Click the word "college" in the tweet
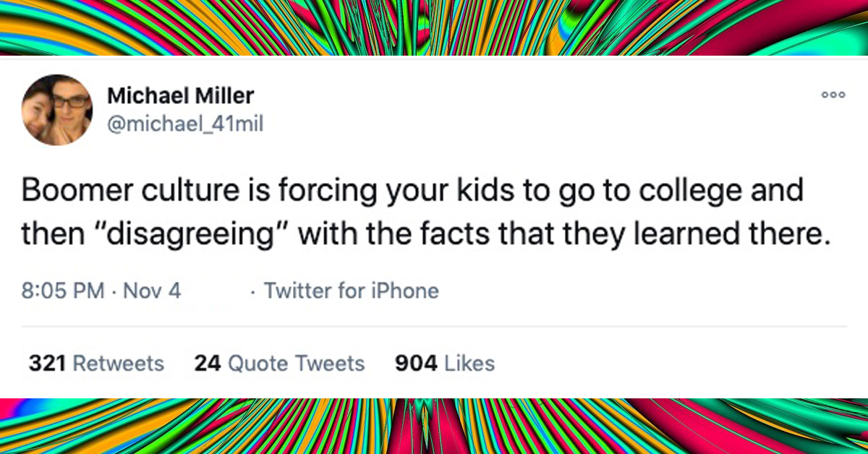Screen dimensions: 868x454 [696, 192]
